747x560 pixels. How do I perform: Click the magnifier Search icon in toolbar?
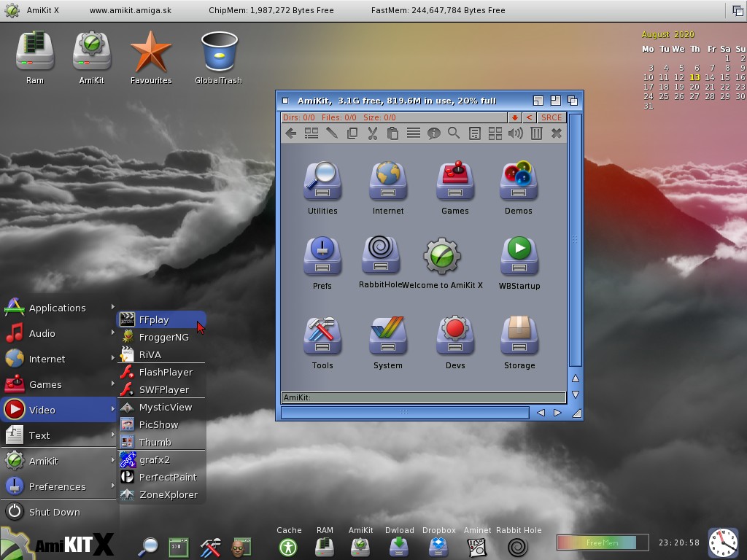pyautogui.click(x=454, y=133)
